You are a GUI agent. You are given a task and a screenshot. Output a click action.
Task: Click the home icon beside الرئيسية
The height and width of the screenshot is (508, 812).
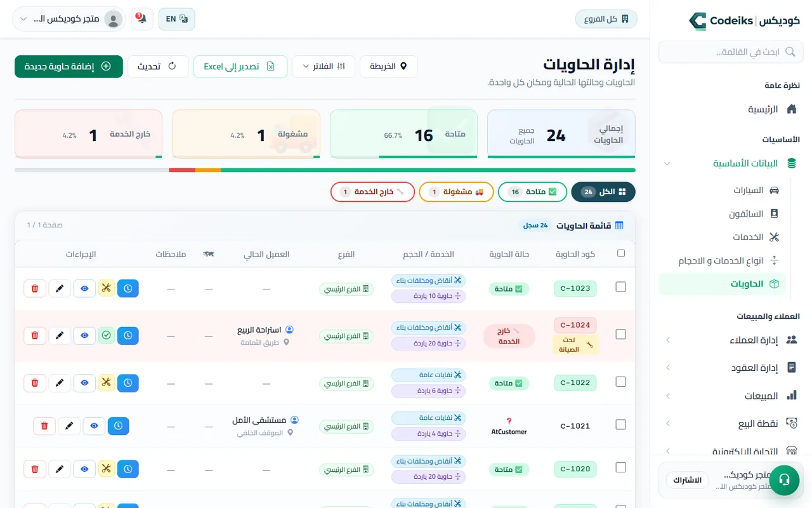point(791,109)
